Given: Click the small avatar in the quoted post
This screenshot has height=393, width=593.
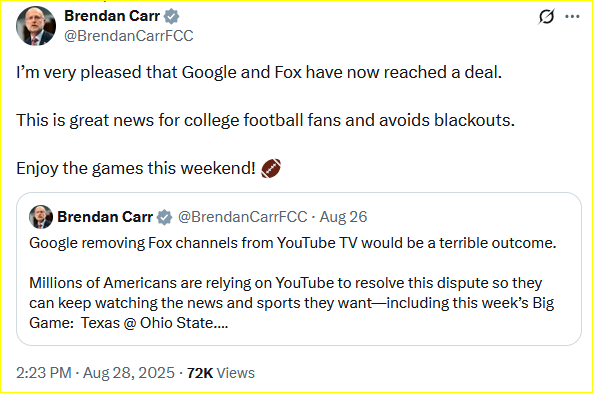Looking at the screenshot, I should click(x=41, y=217).
